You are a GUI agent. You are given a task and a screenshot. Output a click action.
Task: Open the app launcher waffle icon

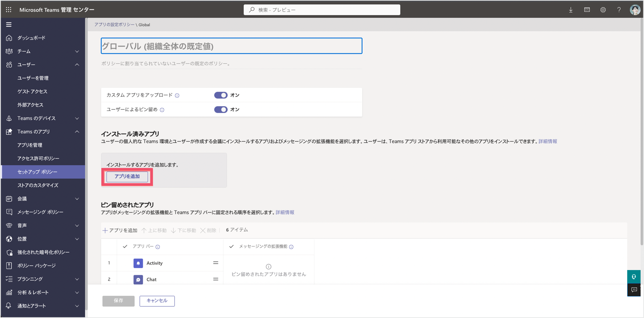pos(8,10)
